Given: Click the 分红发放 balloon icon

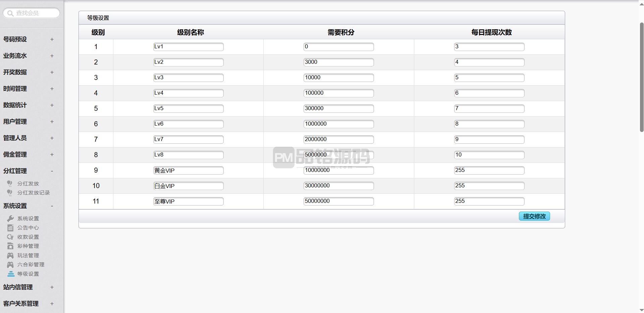Looking at the screenshot, I should pyautogui.click(x=10, y=184).
